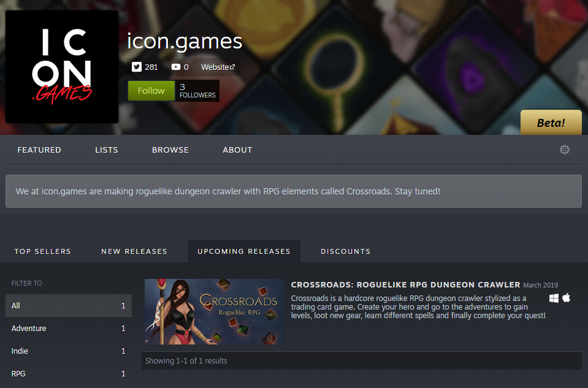
Task: Click the Windows platform icon for Crossroads
Action: coord(554,298)
